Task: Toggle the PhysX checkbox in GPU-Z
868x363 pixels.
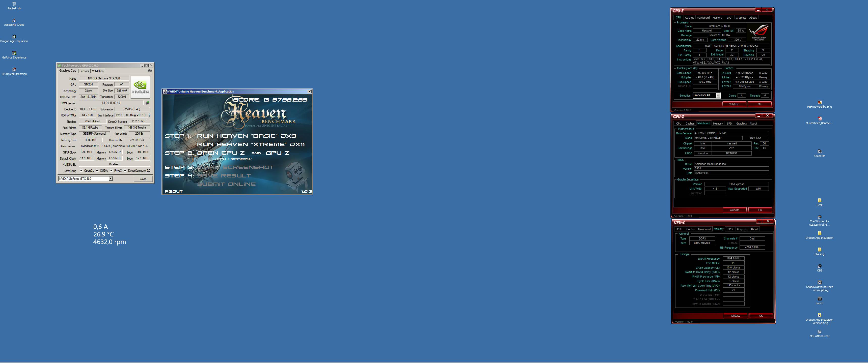Action: (x=111, y=170)
